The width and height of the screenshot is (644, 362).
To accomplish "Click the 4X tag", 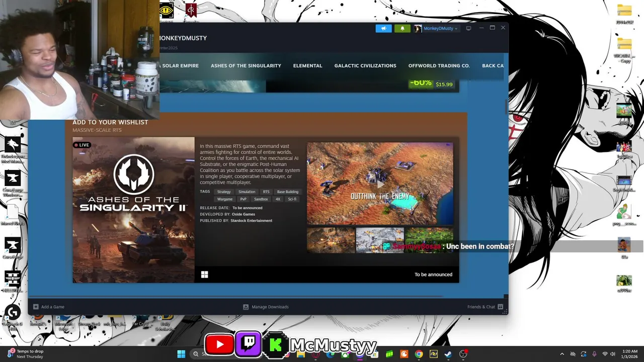I will click(278, 199).
